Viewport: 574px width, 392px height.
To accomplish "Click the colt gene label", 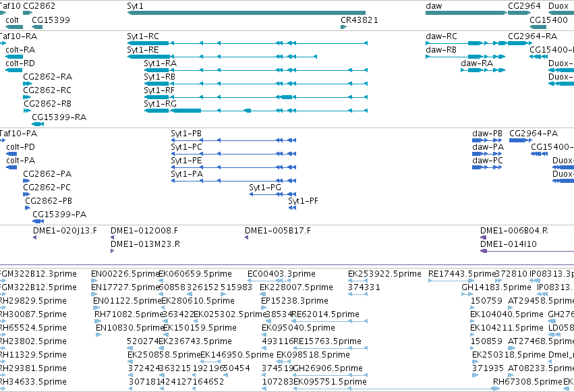I will 12,20.
